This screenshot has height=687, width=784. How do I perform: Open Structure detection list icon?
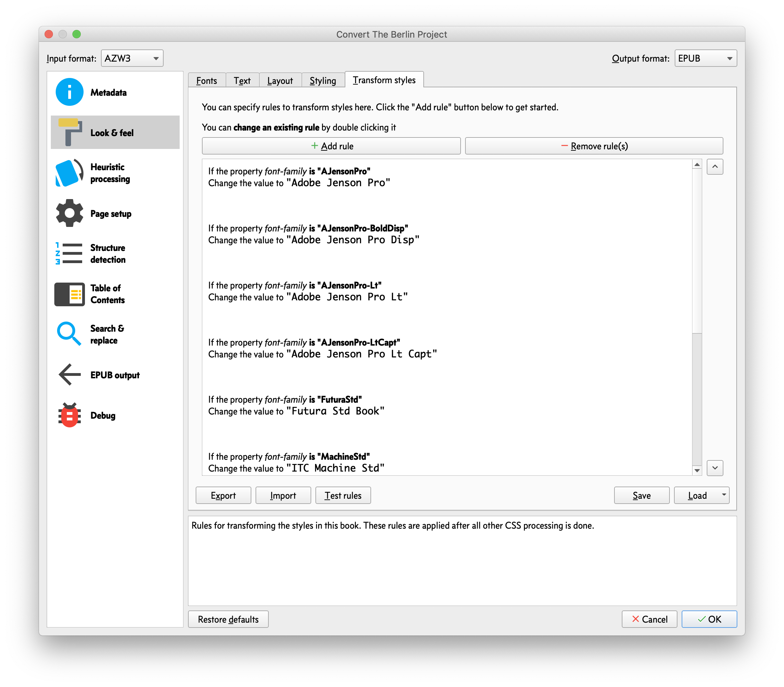(69, 253)
